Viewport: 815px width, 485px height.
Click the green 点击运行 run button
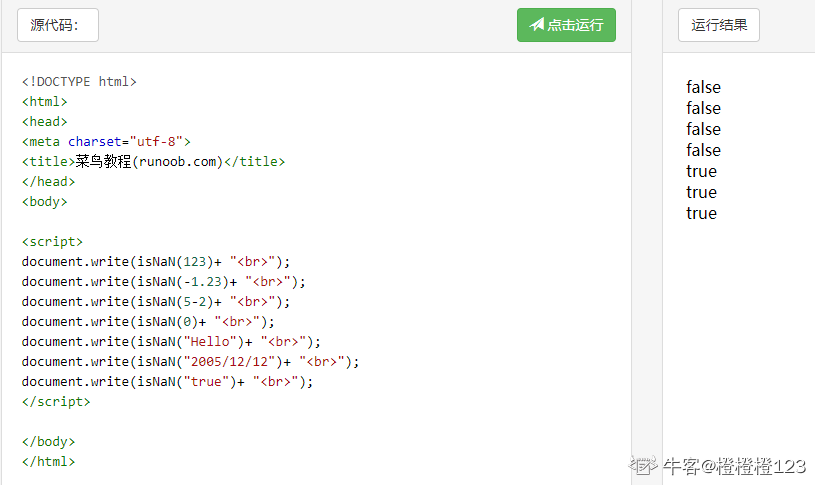pyautogui.click(x=566, y=25)
